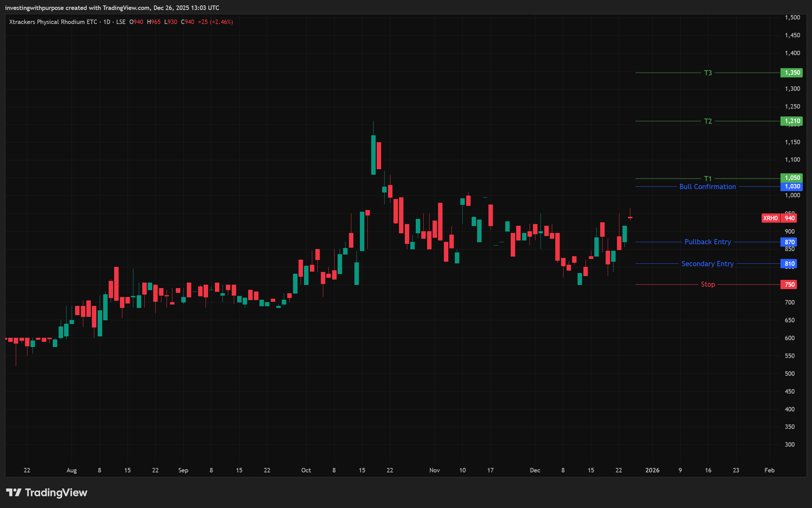Open the LSE exchange selector
This screenshot has width=812, height=508.
(x=121, y=22)
